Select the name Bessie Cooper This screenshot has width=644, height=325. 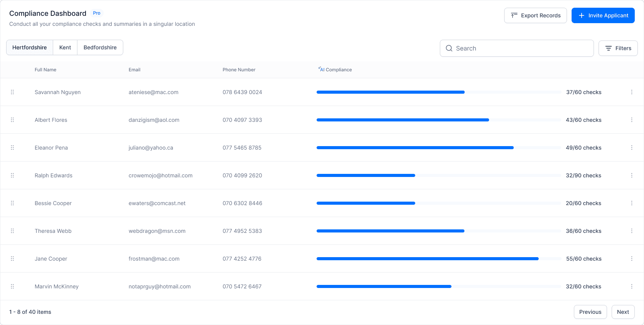click(53, 203)
